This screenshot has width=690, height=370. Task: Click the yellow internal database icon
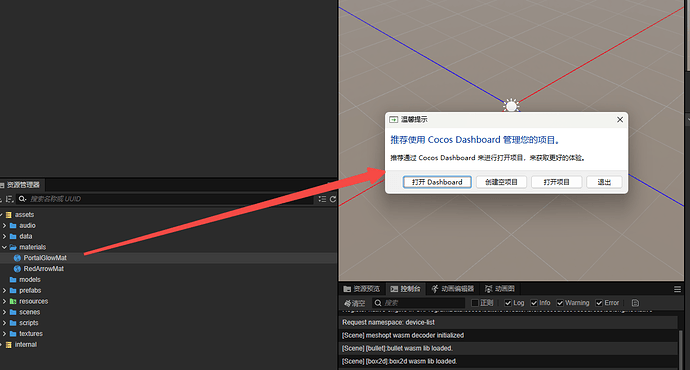(8, 344)
